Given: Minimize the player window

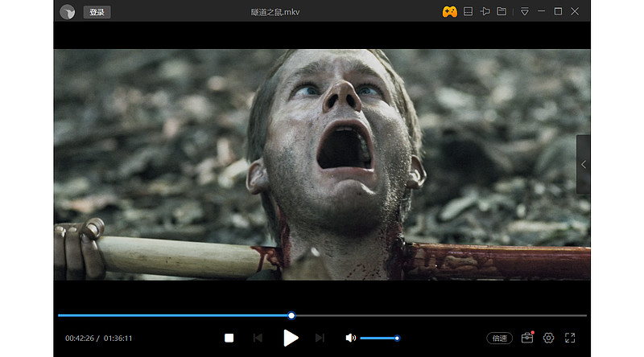Looking at the screenshot, I should pyautogui.click(x=541, y=11).
